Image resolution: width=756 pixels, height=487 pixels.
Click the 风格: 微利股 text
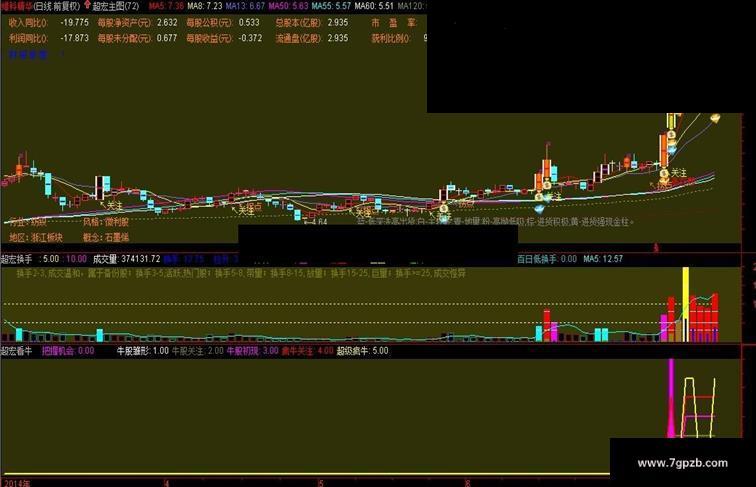(106, 222)
